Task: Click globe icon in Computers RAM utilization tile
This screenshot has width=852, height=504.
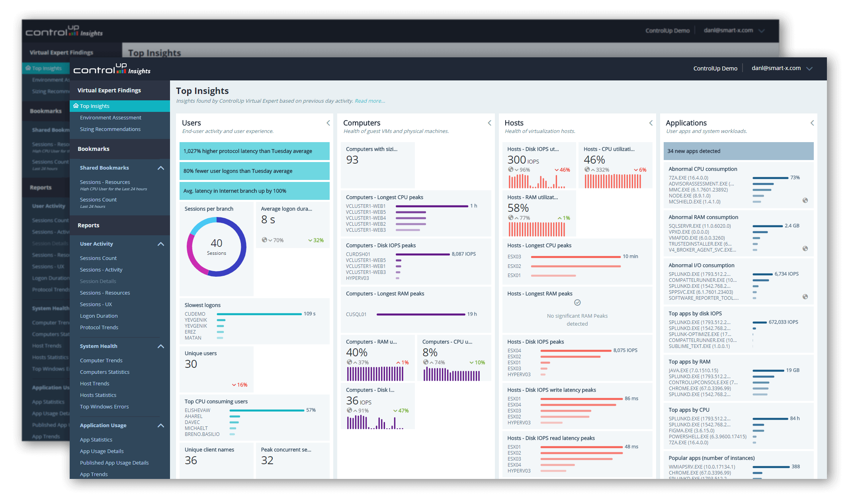Action: pos(349,362)
